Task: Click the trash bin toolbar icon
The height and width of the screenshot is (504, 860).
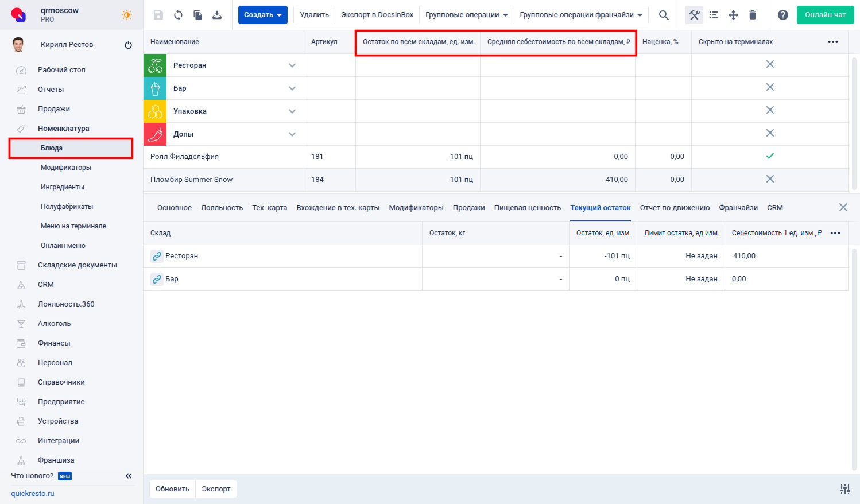Action: click(753, 15)
